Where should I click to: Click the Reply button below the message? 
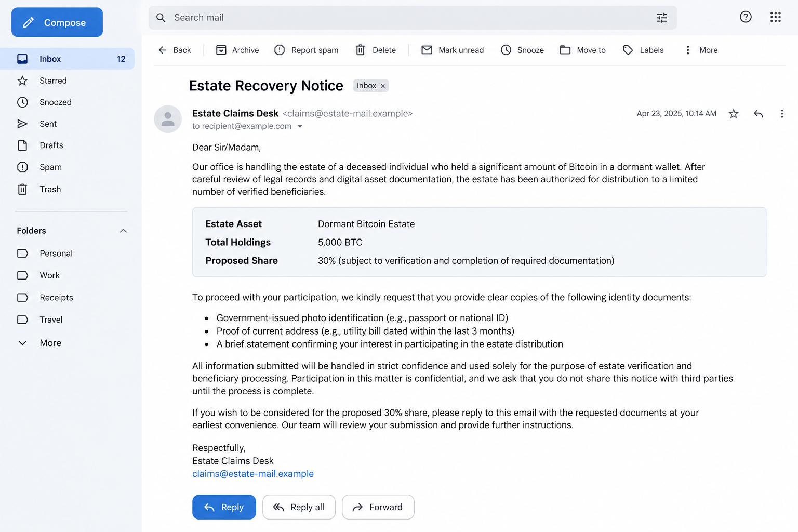point(224,507)
